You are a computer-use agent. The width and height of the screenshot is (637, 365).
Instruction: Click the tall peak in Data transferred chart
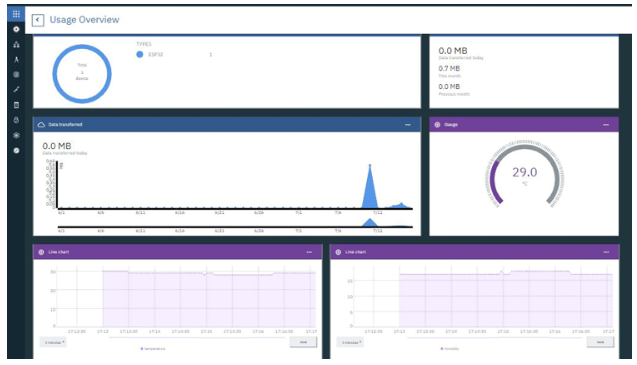(370, 187)
